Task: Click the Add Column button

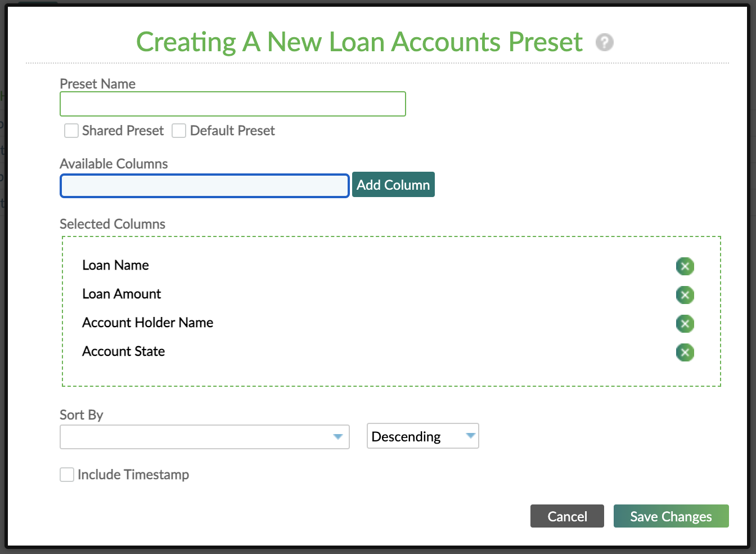Action: click(x=393, y=185)
